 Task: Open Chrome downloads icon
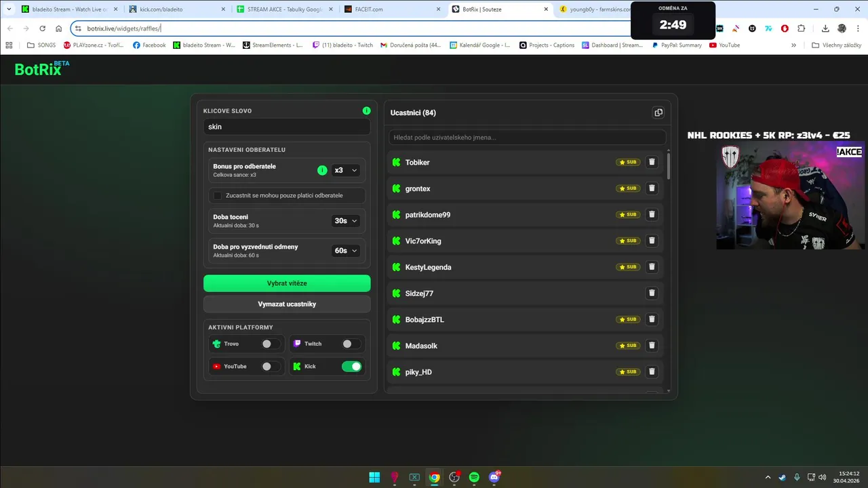point(825,28)
